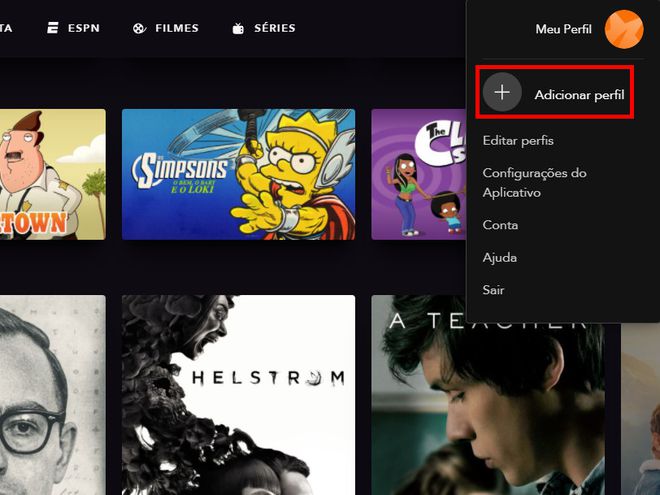660x495 pixels.
Task: Open the Conta menu entry
Action: coord(500,225)
